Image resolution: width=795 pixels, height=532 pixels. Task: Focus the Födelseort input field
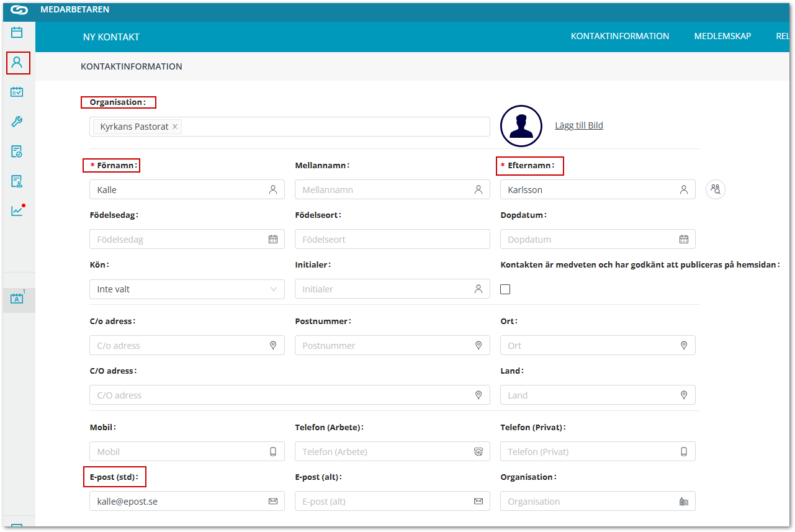(392, 240)
